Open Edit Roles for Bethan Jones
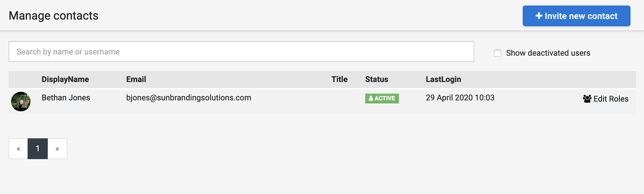The image size is (644, 194). [x=605, y=99]
